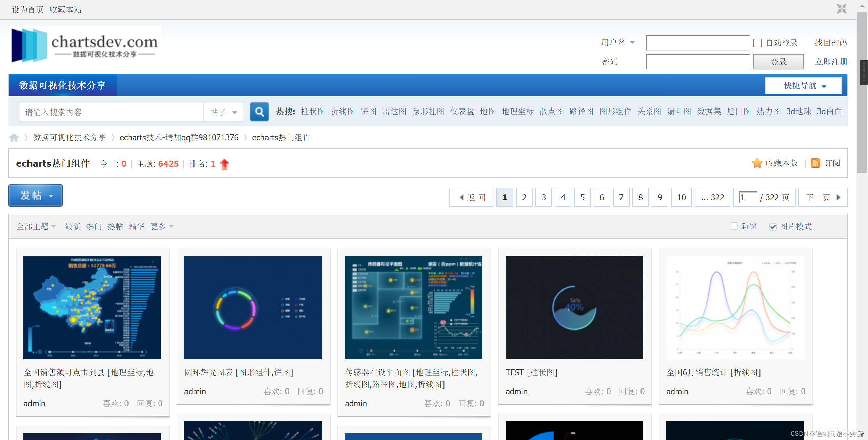Check the 新窗 checkbox
The height and width of the screenshot is (440, 868).
pyautogui.click(x=734, y=226)
